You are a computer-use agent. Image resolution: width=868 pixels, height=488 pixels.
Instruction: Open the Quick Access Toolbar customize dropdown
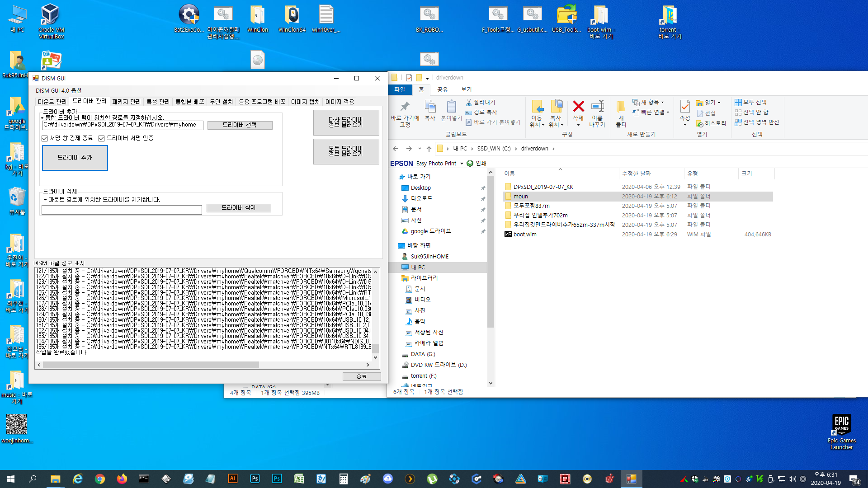[x=427, y=78]
